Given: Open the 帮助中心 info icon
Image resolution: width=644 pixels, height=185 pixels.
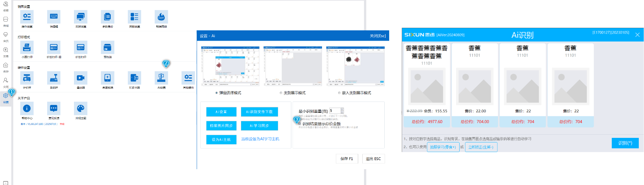Looking at the screenshot, I should [27, 108].
